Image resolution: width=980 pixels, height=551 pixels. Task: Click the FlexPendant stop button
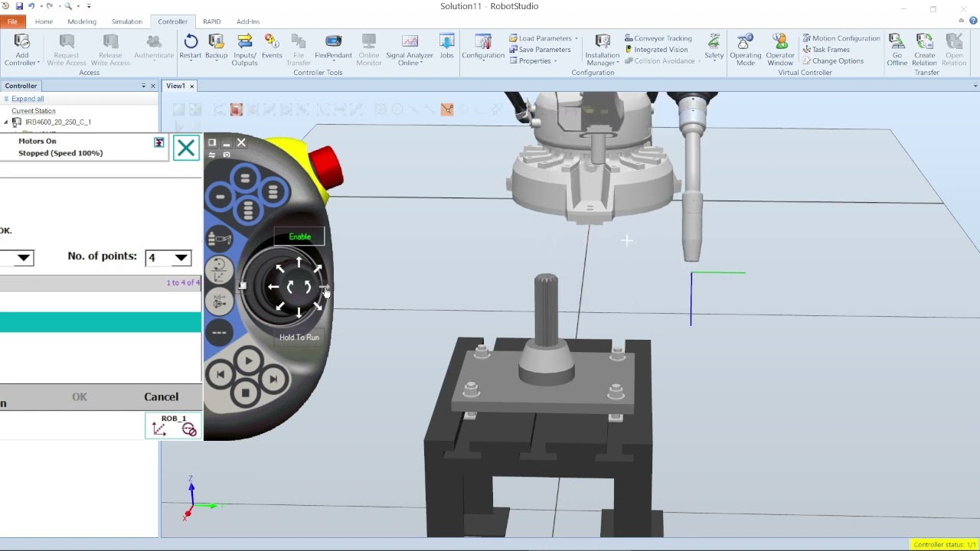click(x=245, y=393)
